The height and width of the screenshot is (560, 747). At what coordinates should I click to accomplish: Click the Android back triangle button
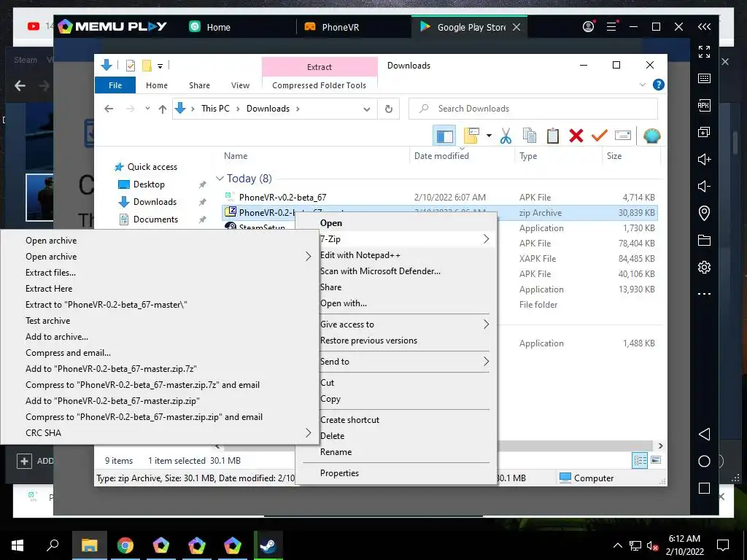704,435
